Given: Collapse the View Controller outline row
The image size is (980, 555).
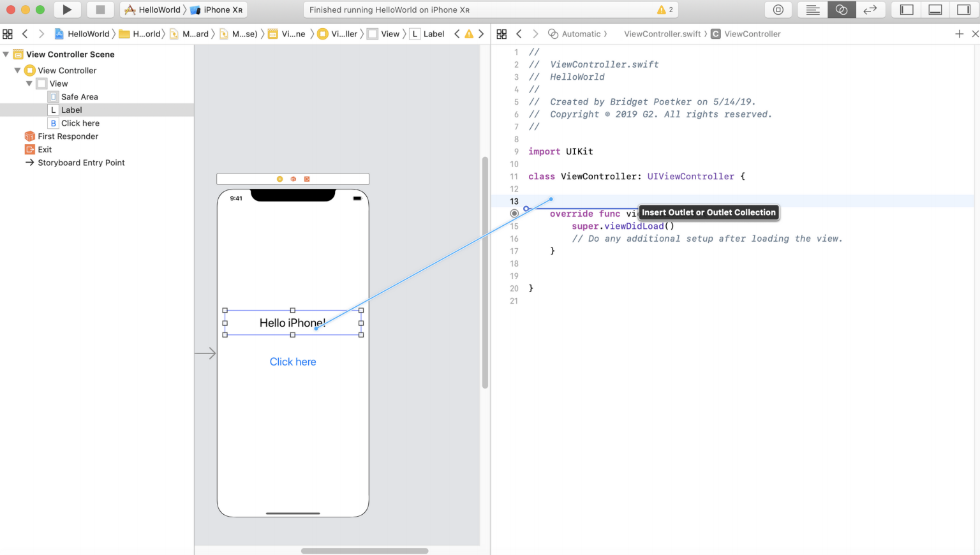Looking at the screenshot, I should [18, 70].
